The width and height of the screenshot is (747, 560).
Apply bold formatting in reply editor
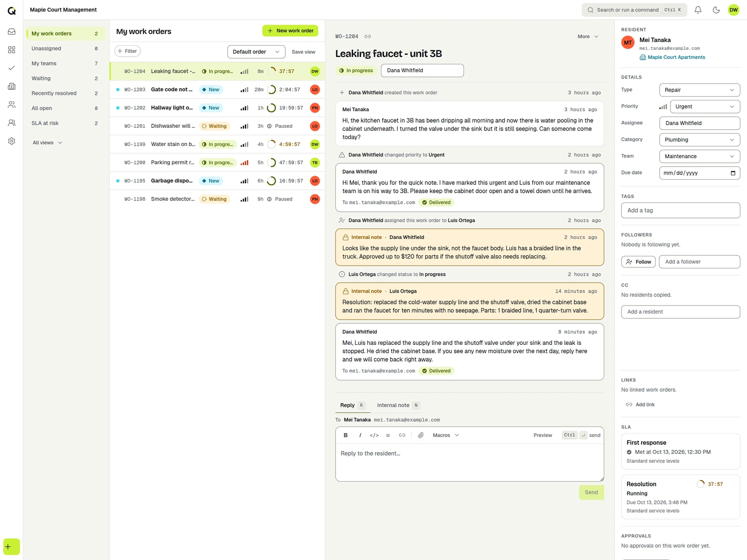click(x=345, y=435)
